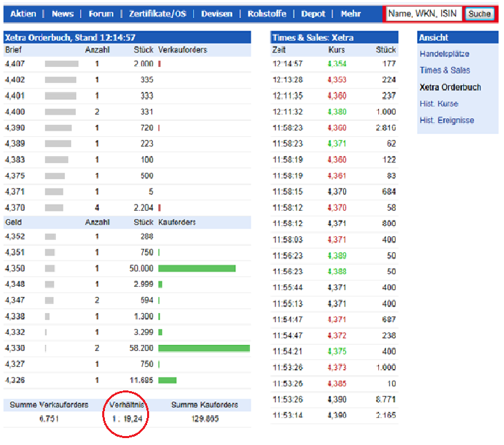Viewport: 504px width, 445px height.
Task: Open the News navigation tab
Action: [x=62, y=14]
